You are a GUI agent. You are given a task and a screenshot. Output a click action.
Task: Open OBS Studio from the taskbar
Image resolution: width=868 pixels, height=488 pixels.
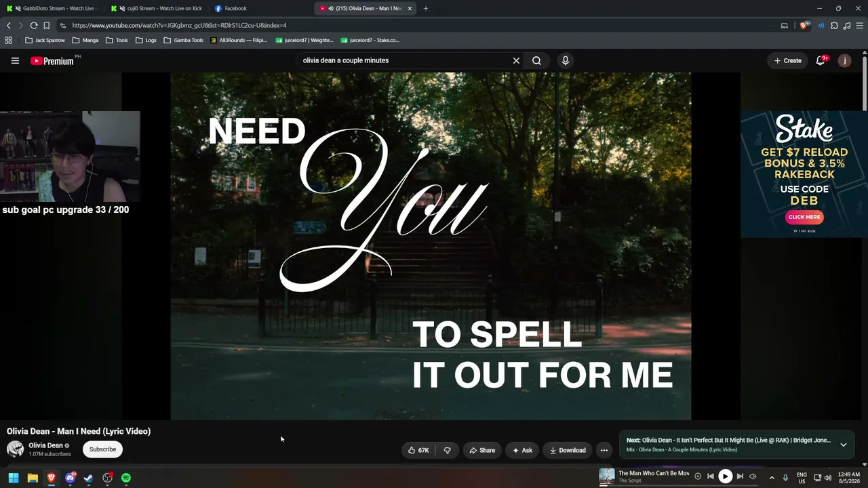(x=107, y=478)
